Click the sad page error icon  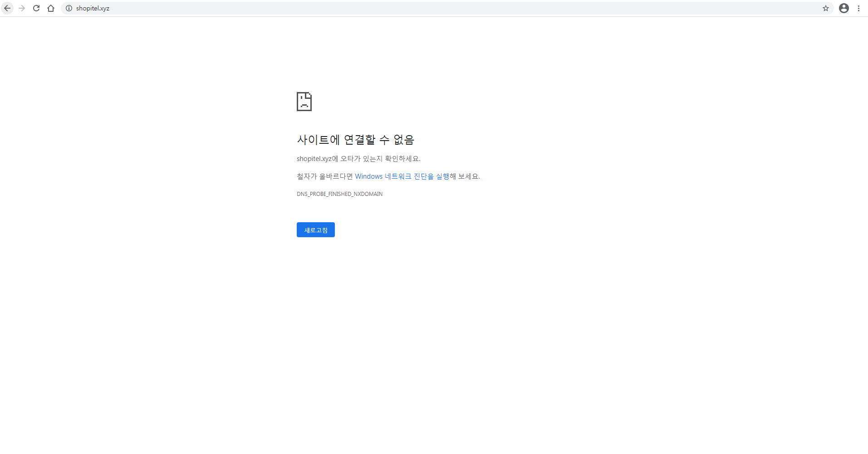[304, 102]
